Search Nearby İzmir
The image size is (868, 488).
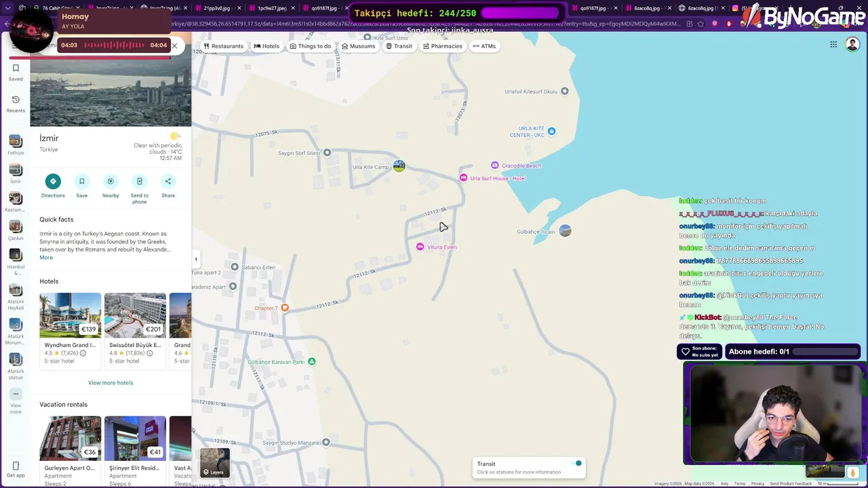(111, 181)
